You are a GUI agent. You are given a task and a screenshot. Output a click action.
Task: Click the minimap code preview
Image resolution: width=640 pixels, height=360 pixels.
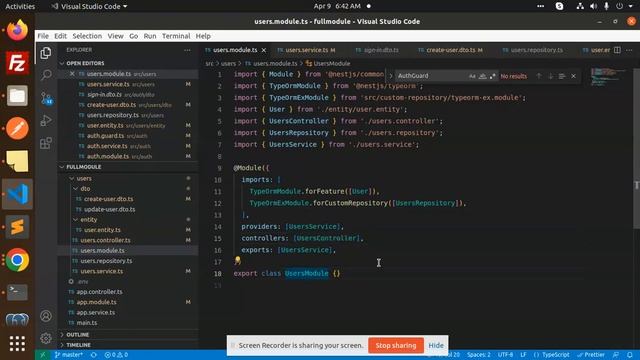(608, 77)
